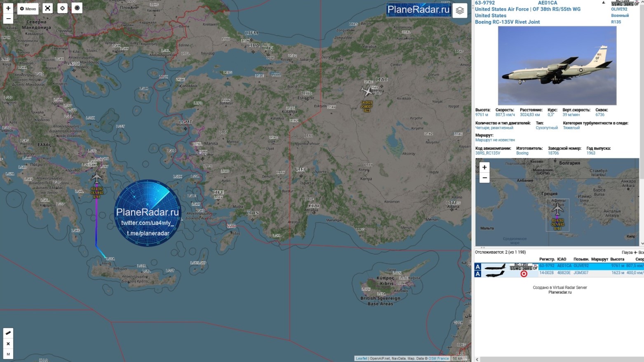644x362 pixels.
Task: Click species value Сухопутный
Action: 547,128
